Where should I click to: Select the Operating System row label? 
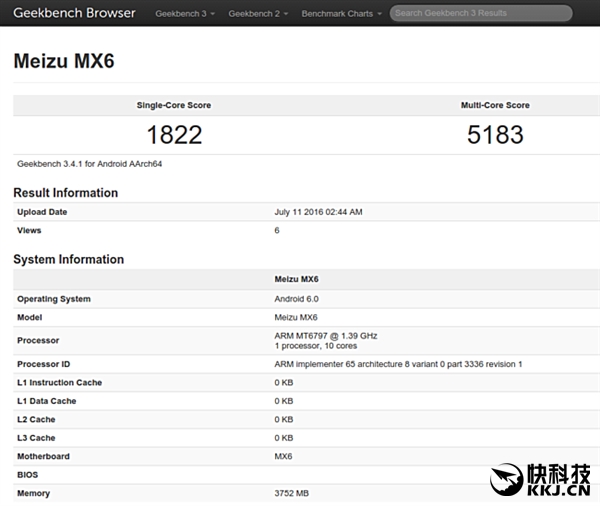(x=54, y=299)
